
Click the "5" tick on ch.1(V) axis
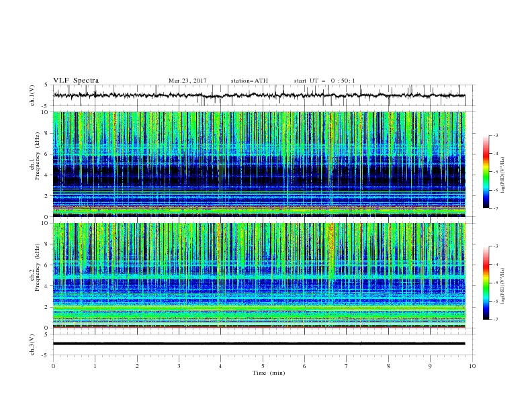pyautogui.click(x=46, y=85)
